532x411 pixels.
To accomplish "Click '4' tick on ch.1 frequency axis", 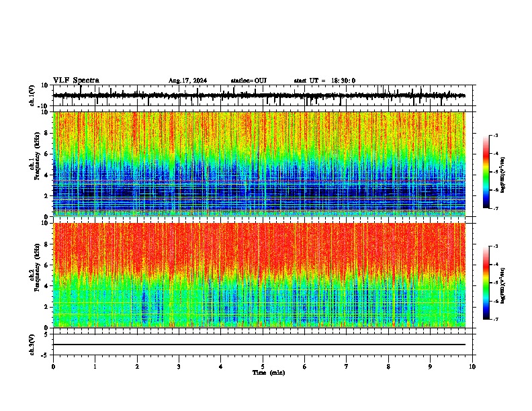I will point(46,175).
